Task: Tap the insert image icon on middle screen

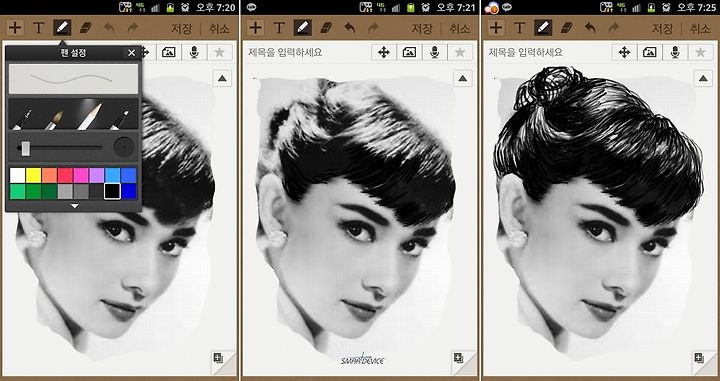Action: tap(409, 52)
